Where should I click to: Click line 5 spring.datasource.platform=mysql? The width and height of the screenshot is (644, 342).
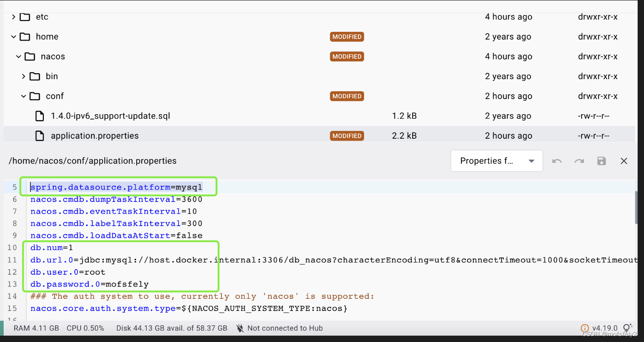click(x=116, y=187)
